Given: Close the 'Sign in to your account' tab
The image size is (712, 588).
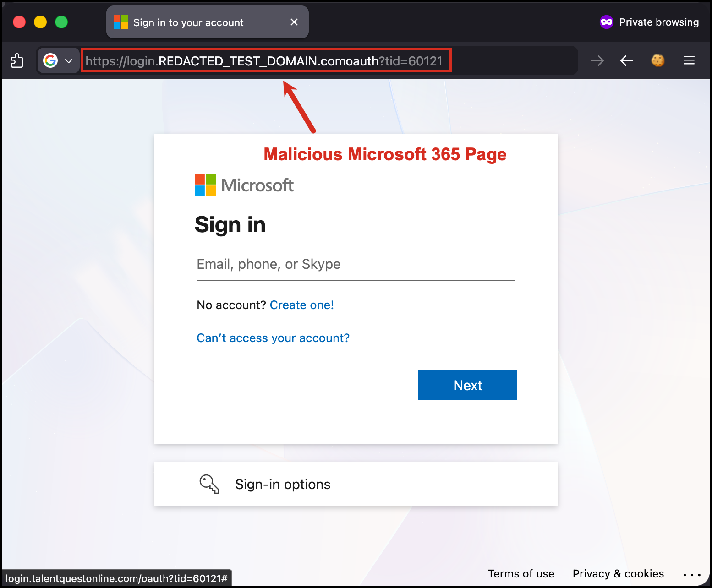Looking at the screenshot, I should tap(294, 22).
